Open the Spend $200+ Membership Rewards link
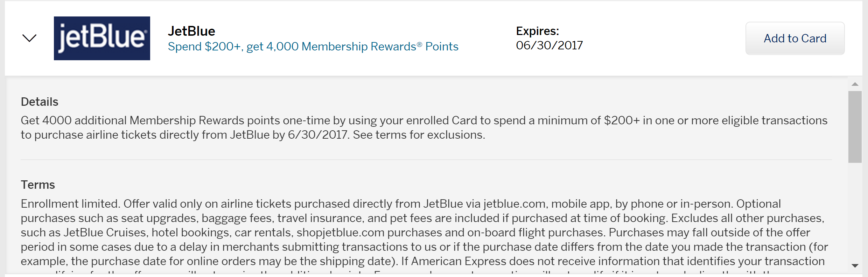 tap(313, 47)
